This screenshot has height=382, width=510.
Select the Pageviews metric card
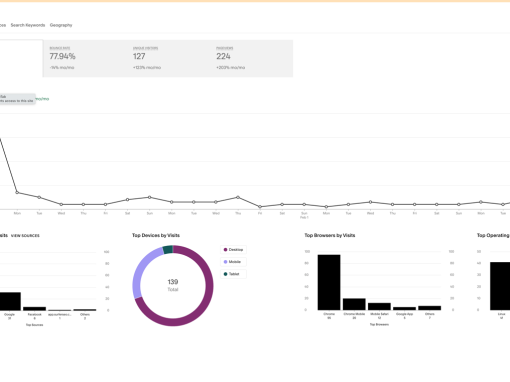click(252, 58)
